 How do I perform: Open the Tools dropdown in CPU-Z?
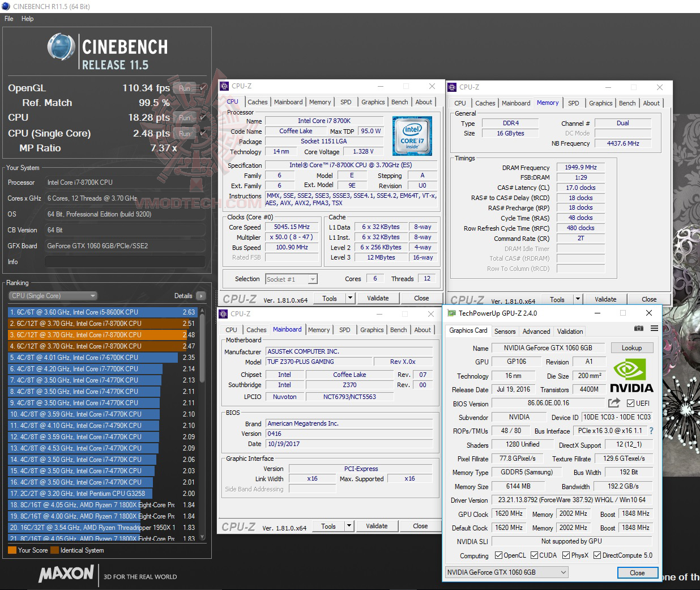[349, 298]
